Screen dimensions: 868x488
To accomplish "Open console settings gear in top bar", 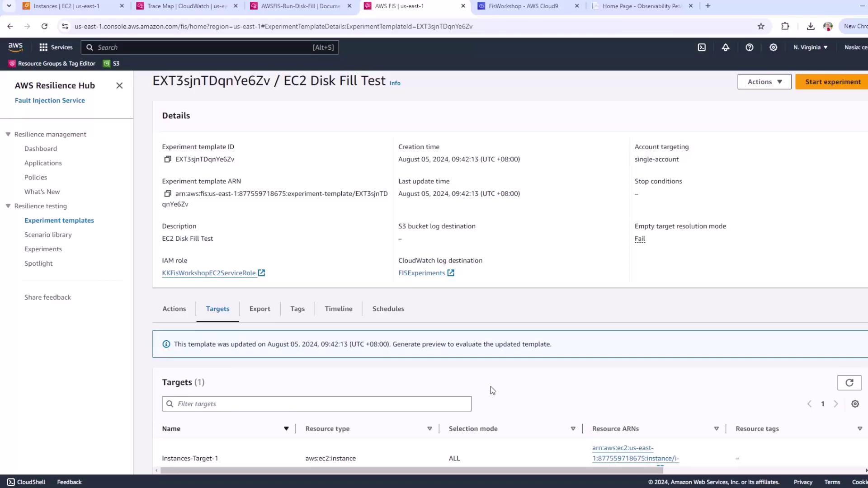I will click(774, 47).
